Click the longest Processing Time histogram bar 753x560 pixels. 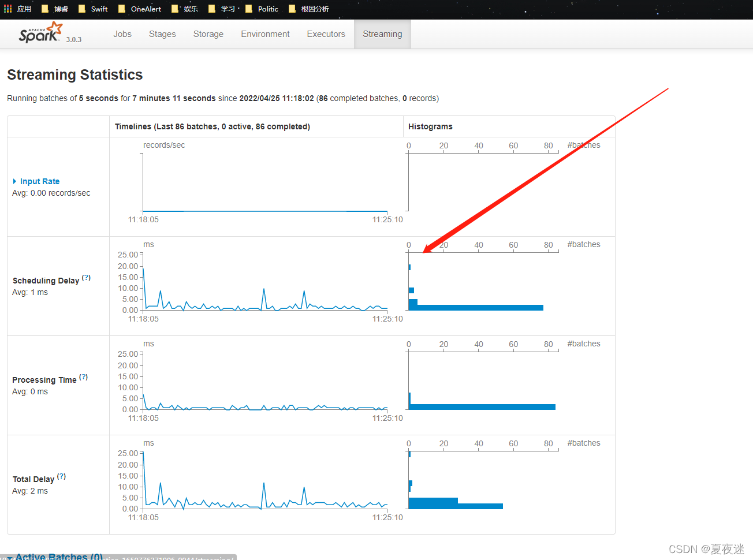[x=482, y=407]
